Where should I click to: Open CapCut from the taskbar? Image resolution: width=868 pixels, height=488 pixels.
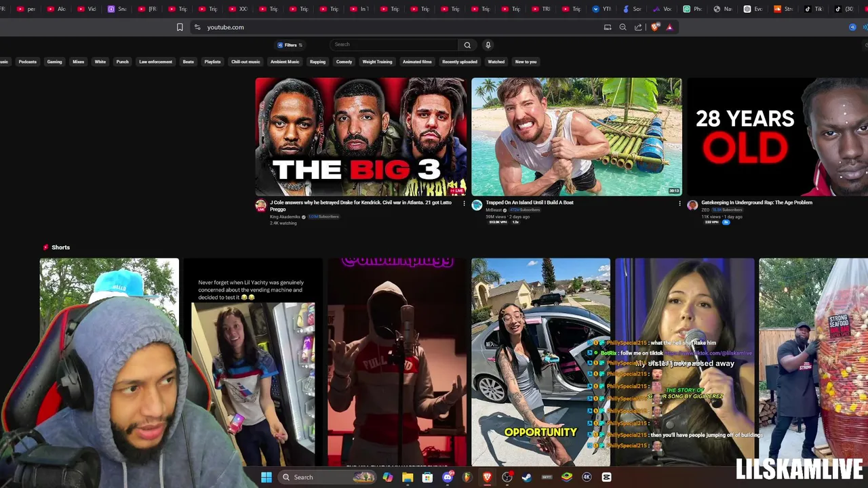tap(607, 477)
